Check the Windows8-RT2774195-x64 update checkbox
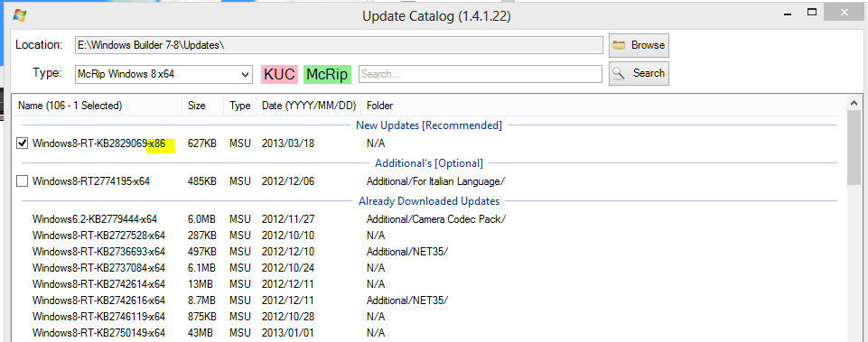 tap(23, 181)
